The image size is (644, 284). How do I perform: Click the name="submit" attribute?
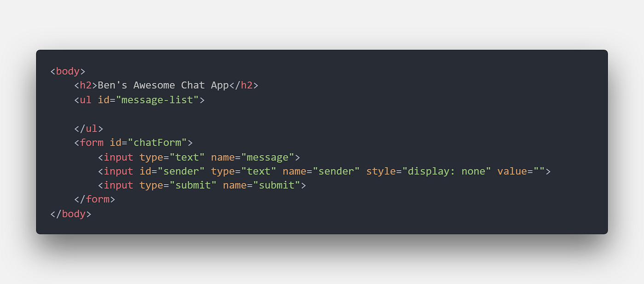pyautogui.click(x=261, y=185)
